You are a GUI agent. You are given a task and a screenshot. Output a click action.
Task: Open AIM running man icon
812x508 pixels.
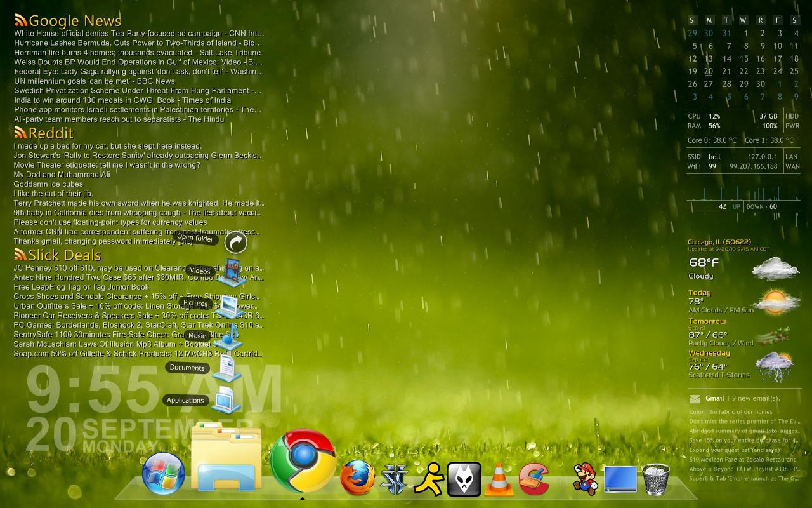[429, 479]
